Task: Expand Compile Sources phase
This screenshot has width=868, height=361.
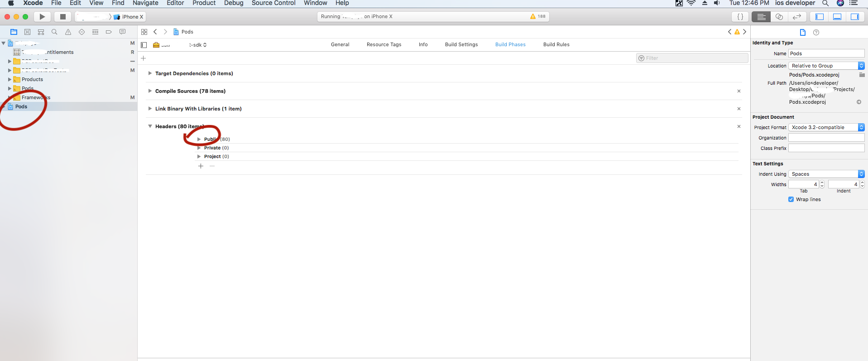Action: tap(150, 91)
